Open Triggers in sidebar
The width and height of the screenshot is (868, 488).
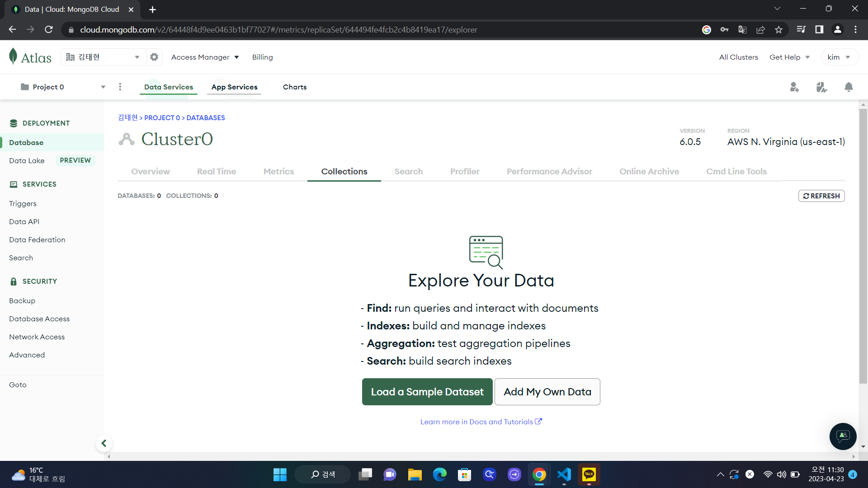click(23, 203)
